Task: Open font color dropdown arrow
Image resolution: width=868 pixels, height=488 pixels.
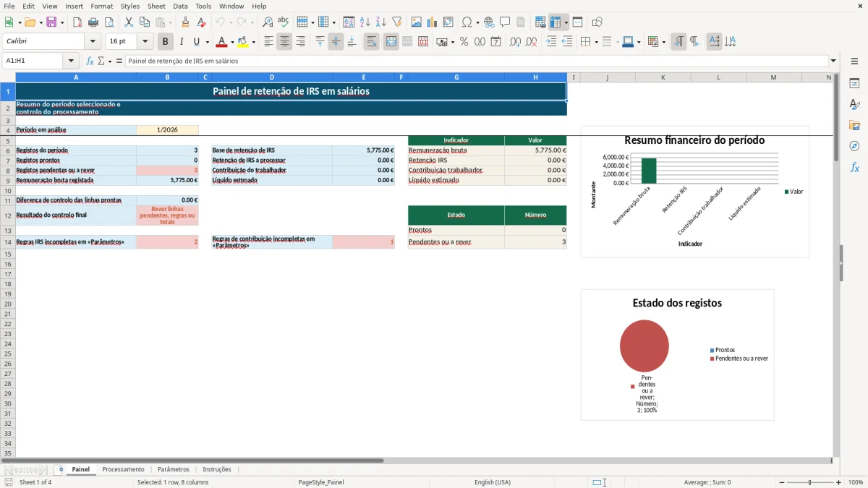Action: pyautogui.click(x=232, y=42)
